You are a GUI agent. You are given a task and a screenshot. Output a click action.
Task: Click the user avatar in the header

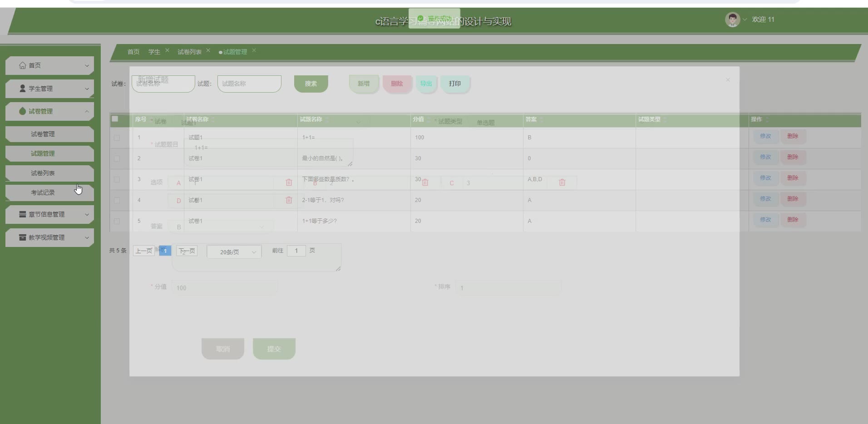[732, 20]
